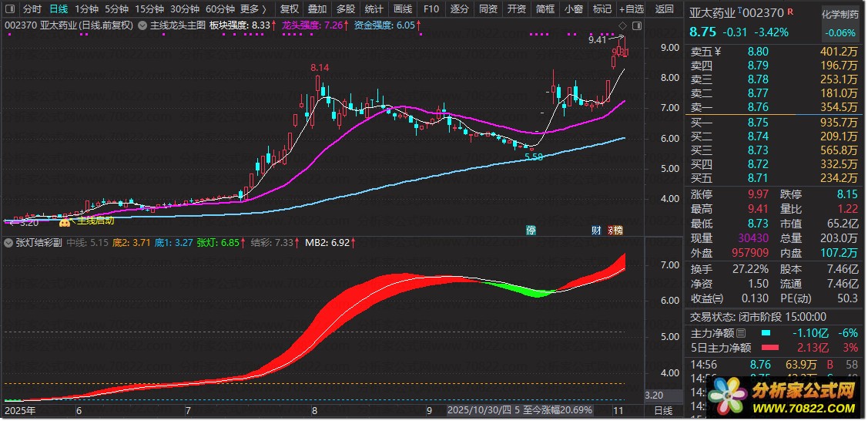Switch to the 15分钟 period
The height and width of the screenshot is (421, 868).
coord(149,8)
